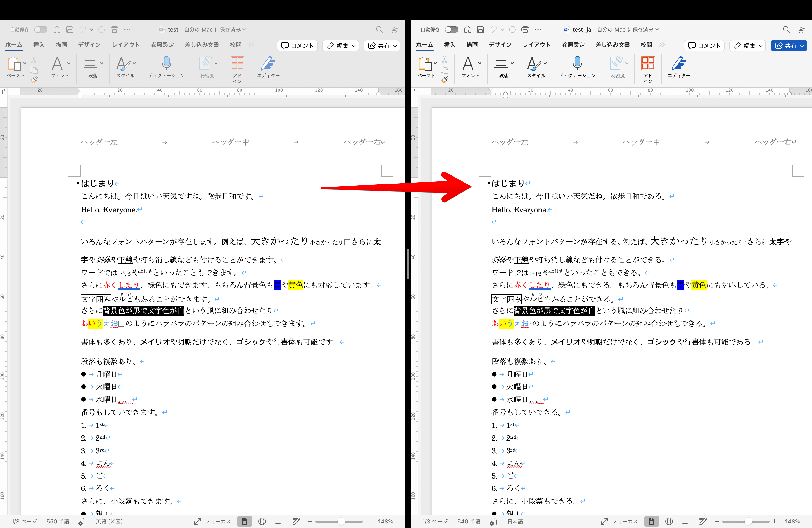
Task: Click the print icon in left window
Action: coord(115,30)
